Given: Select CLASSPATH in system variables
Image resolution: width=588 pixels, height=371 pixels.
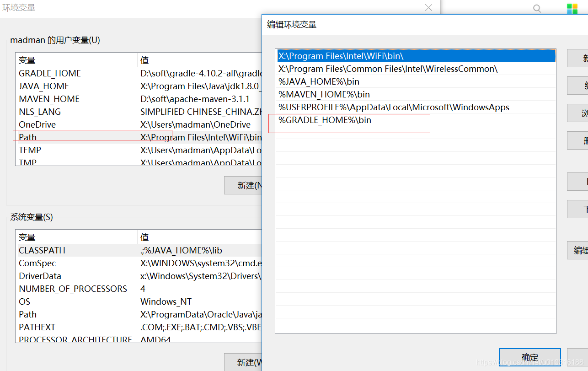Looking at the screenshot, I should [x=42, y=250].
